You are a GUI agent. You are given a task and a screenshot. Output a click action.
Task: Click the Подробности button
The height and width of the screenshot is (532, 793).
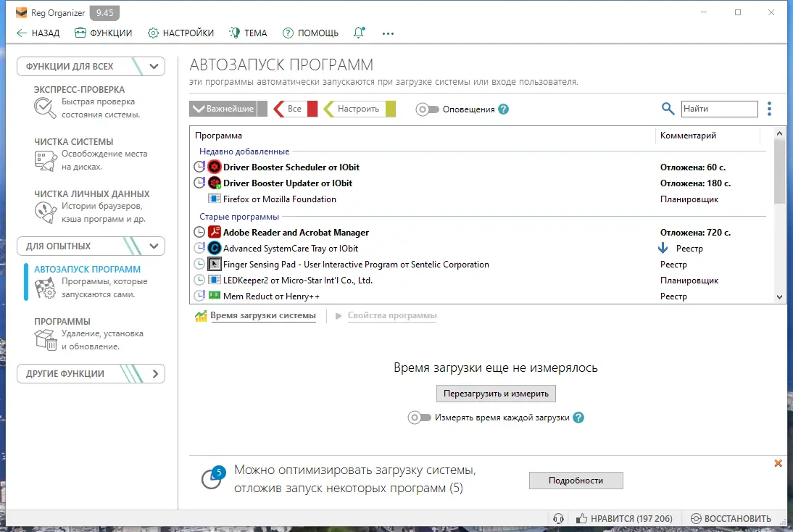576,481
